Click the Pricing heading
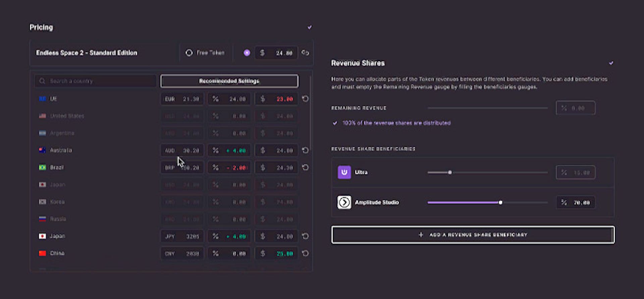This screenshot has width=644, height=299. click(41, 27)
